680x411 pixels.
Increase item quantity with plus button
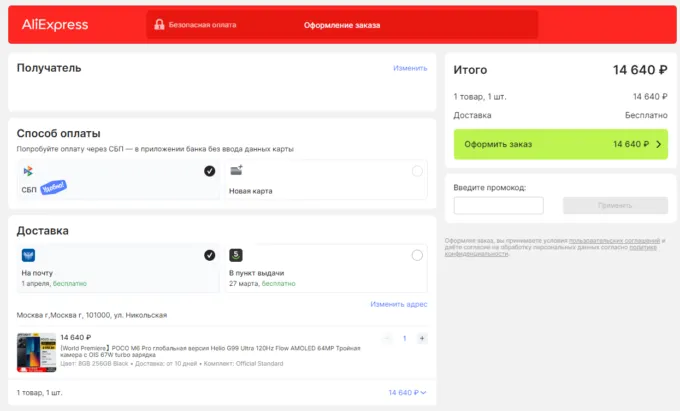coord(422,339)
